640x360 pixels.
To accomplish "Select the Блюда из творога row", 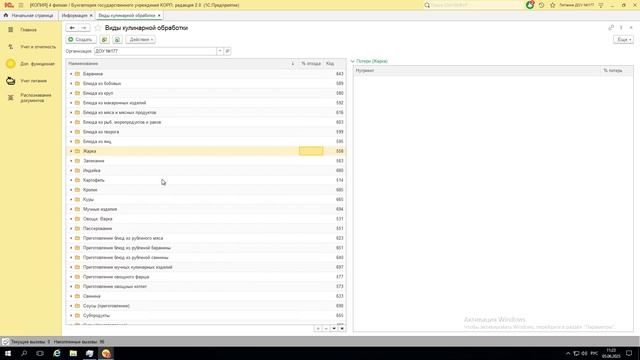I will 206,132.
